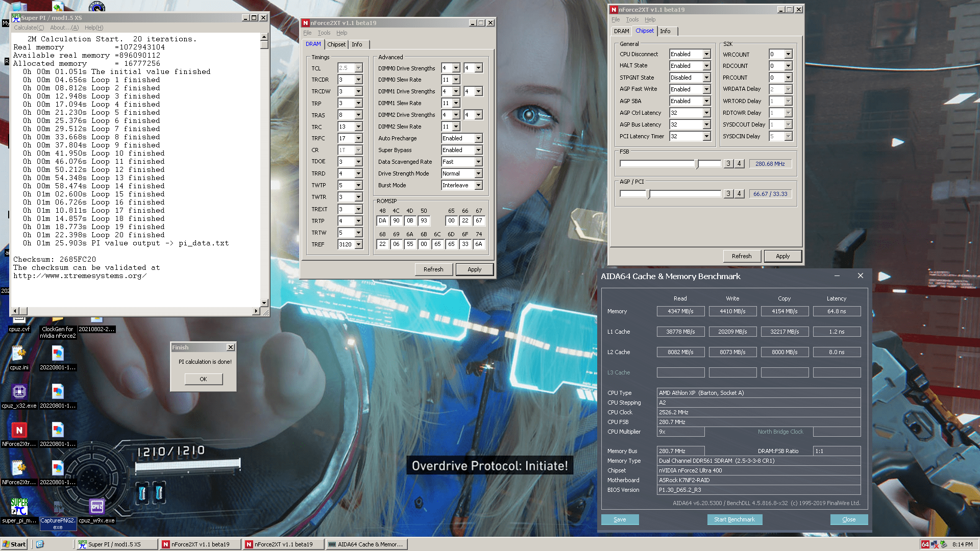Click ROMSIP field under column 6F
The image size is (980, 551).
465,244
